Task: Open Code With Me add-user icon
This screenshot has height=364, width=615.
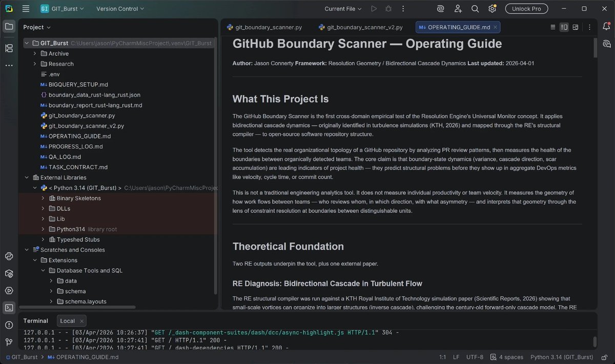Action: pyautogui.click(x=458, y=9)
